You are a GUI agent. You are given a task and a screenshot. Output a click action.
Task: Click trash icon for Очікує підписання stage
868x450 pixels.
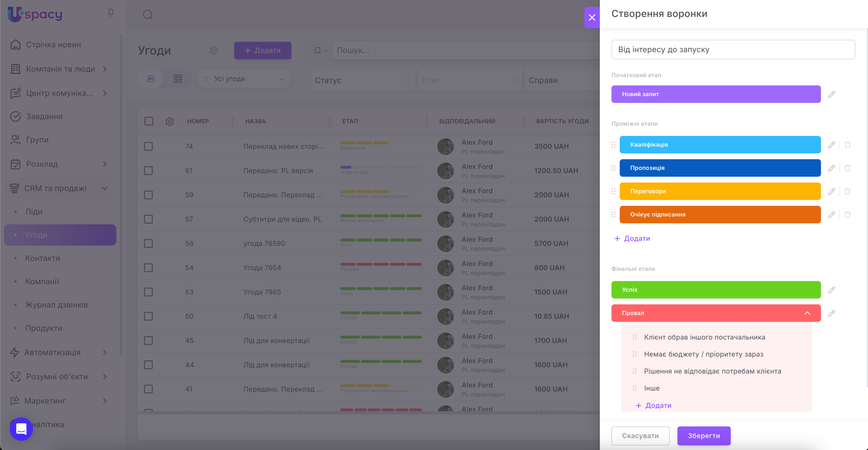[847, 215]
